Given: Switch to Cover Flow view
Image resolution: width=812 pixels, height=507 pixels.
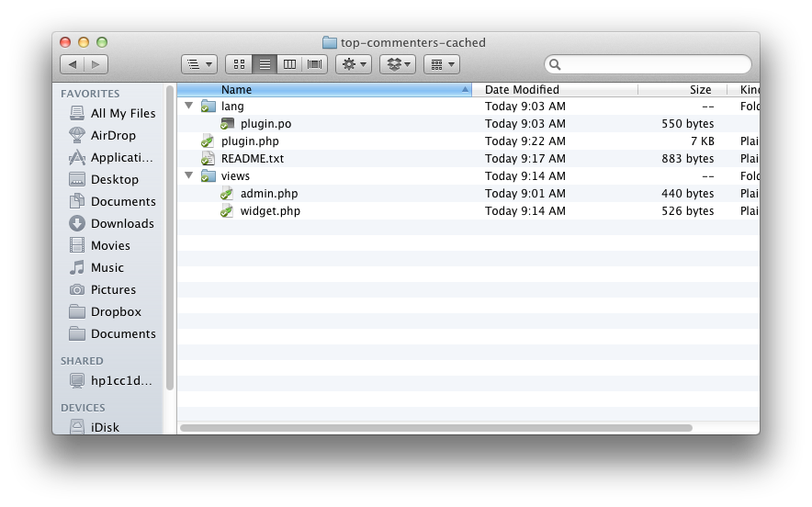Looking at the screenshot, I should coord(314,64).
